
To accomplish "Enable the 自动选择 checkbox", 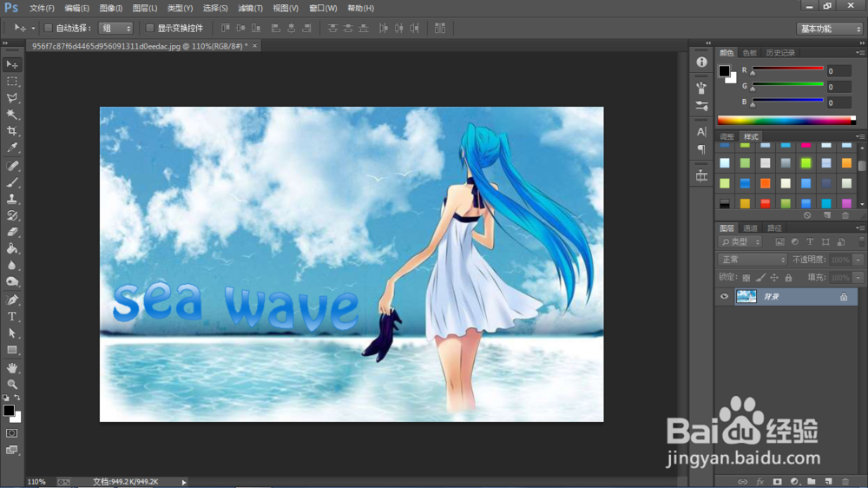I will [x=48, y=28].
